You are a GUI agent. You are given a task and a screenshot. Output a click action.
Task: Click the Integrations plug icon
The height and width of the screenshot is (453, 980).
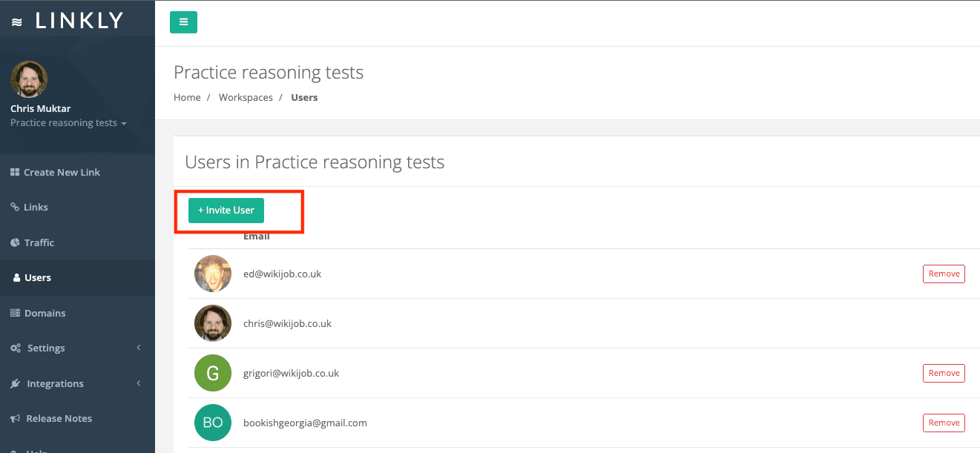point(15,384)
